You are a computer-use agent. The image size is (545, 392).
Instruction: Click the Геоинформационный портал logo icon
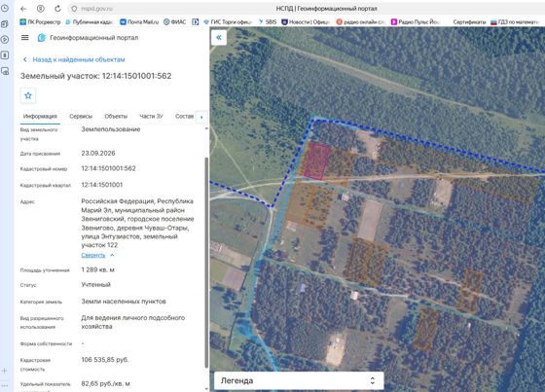click(x=41, y=38)
